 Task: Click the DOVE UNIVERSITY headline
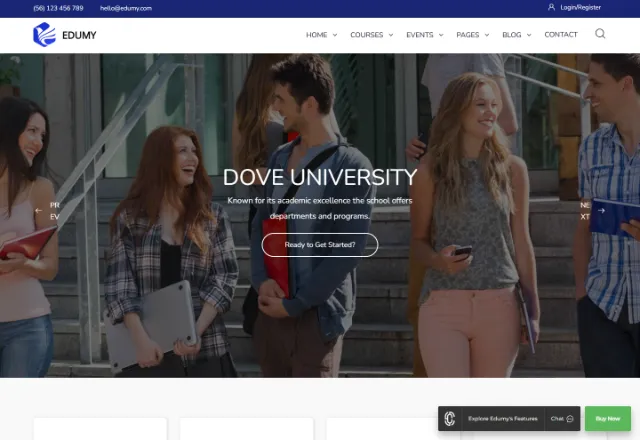[320, 177]
